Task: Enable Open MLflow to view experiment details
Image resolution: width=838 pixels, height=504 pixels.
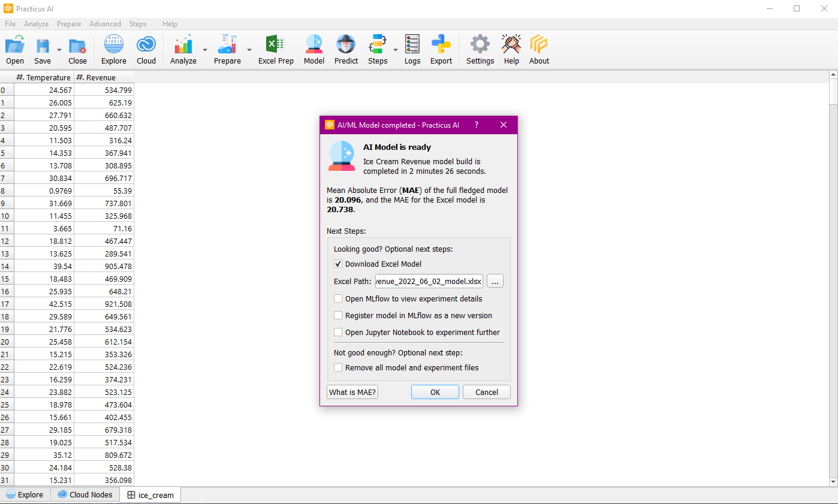Action: 339,299
